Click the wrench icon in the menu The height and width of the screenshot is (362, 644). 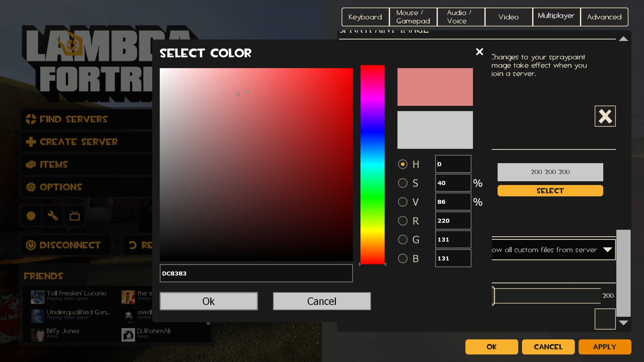point(53,216)
